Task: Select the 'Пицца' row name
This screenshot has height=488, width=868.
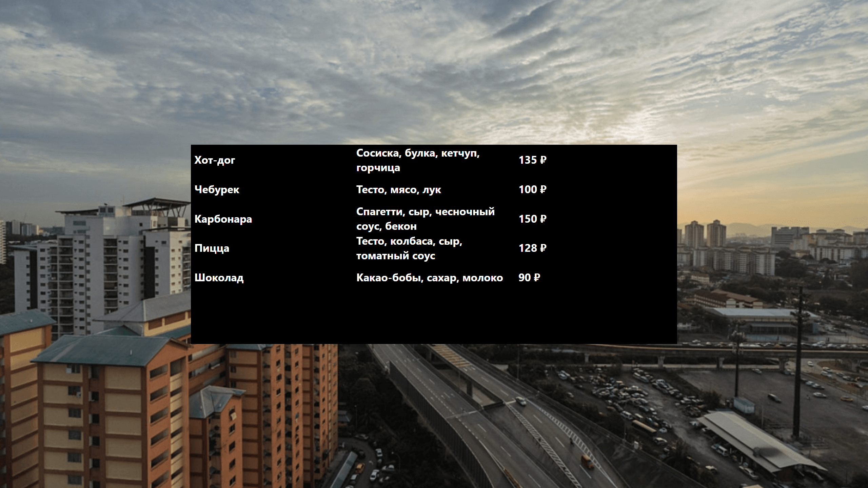Action: pos(212,248)
